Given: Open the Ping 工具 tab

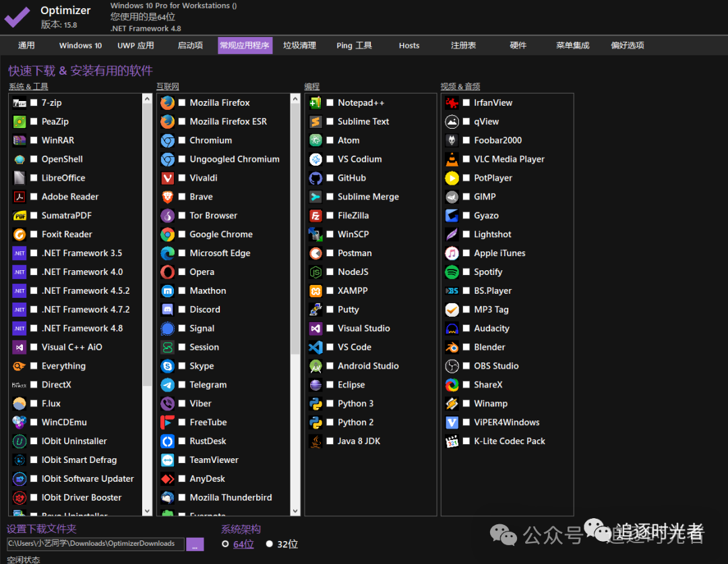Looking at the screenshot, I should 355,46.
